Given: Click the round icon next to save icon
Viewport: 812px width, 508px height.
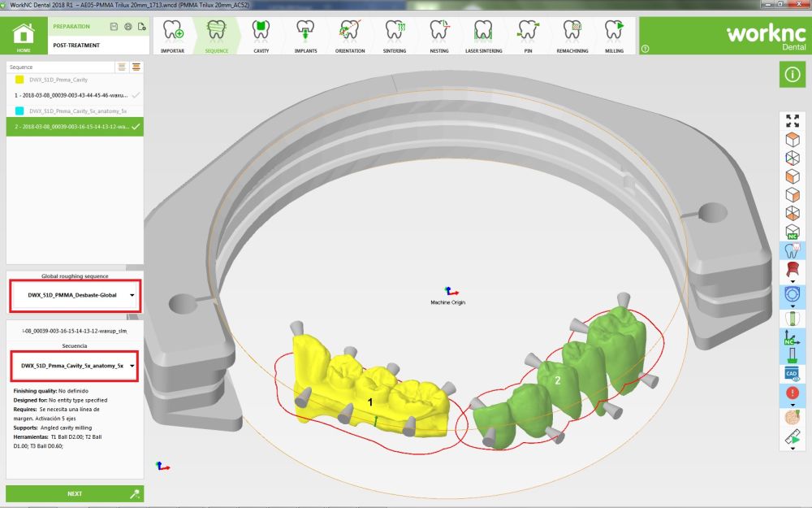Looking at the screenshot, I should pyautogui.click(x=128, y=27).
